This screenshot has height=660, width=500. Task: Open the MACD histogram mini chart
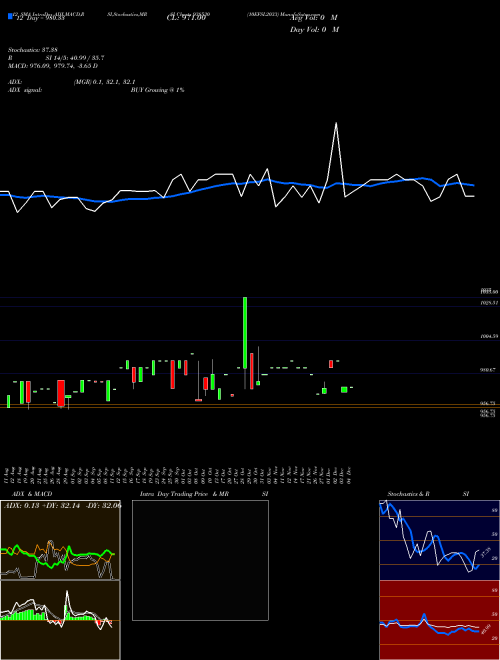[x=60, y=620]
